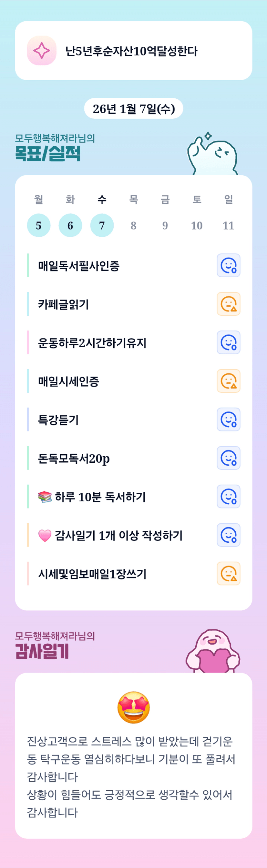Tap the blue status icon for 운동하루2시간하기유지

[x=228, y=342]
